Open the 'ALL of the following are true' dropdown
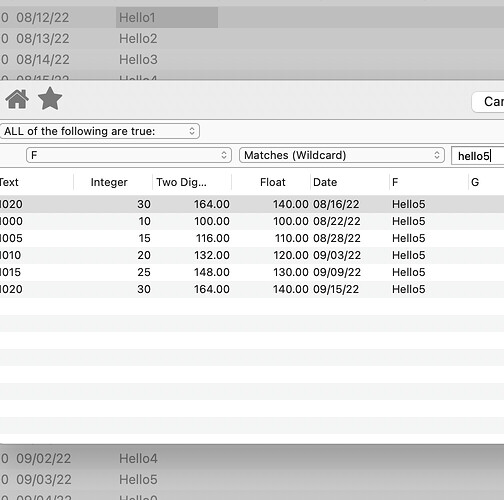The image size is (504, 500). click(x=100, y=131)
